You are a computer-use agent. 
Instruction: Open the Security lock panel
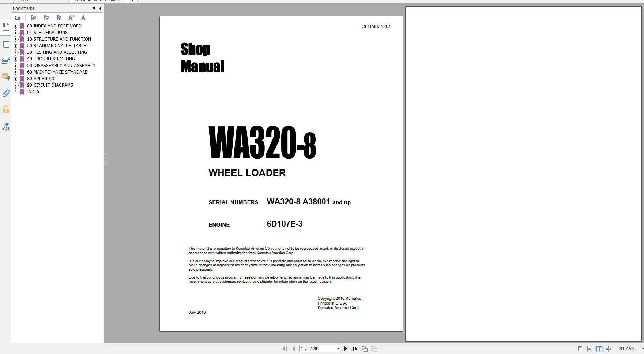[x=5, y=109]
